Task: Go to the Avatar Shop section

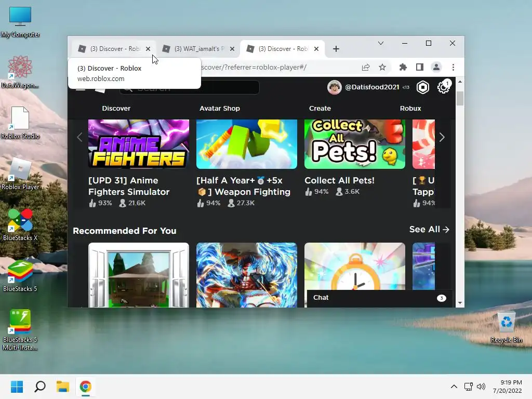Action: tap(220, 108)
